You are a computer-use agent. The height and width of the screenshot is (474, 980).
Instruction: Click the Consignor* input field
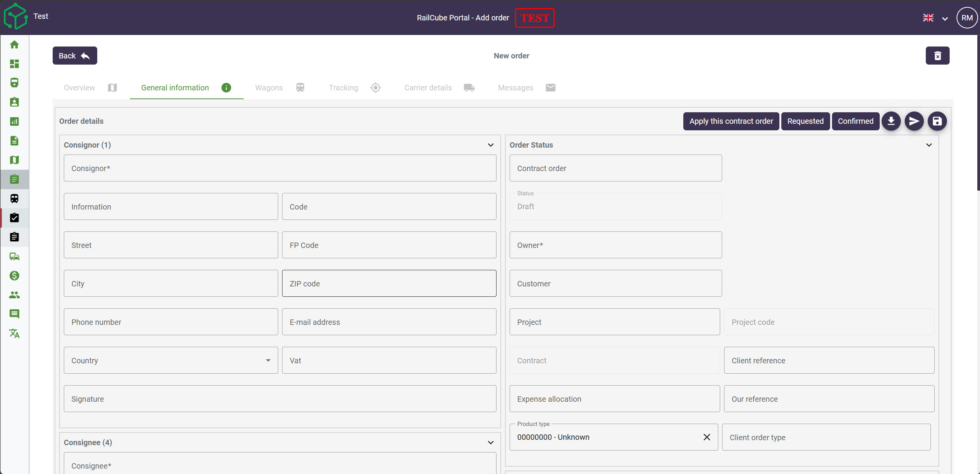coord(280,168)
